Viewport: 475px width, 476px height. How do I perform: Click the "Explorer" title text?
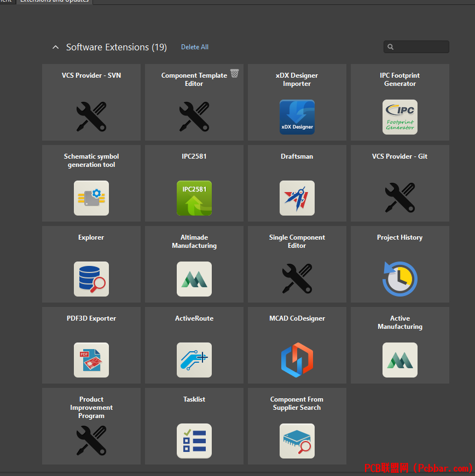[x=91, y=237]
